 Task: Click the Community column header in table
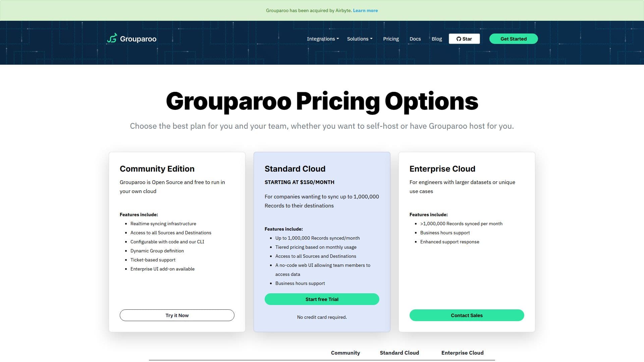(345, 353)
